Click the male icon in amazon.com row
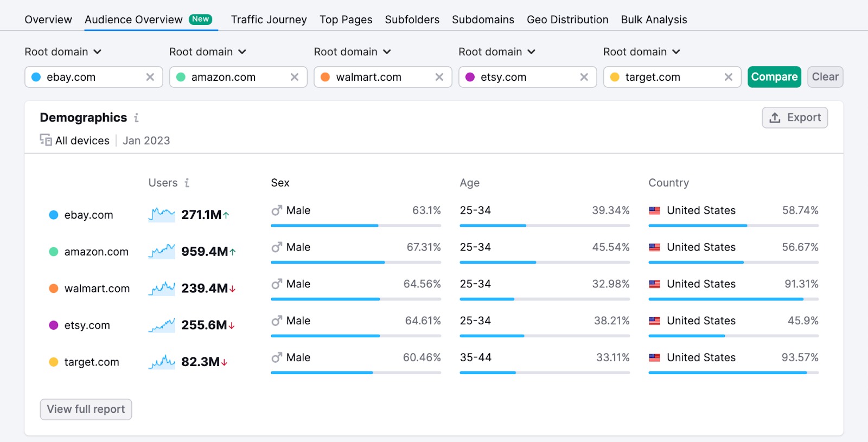 pyautogui.click(x=277, y=247)
